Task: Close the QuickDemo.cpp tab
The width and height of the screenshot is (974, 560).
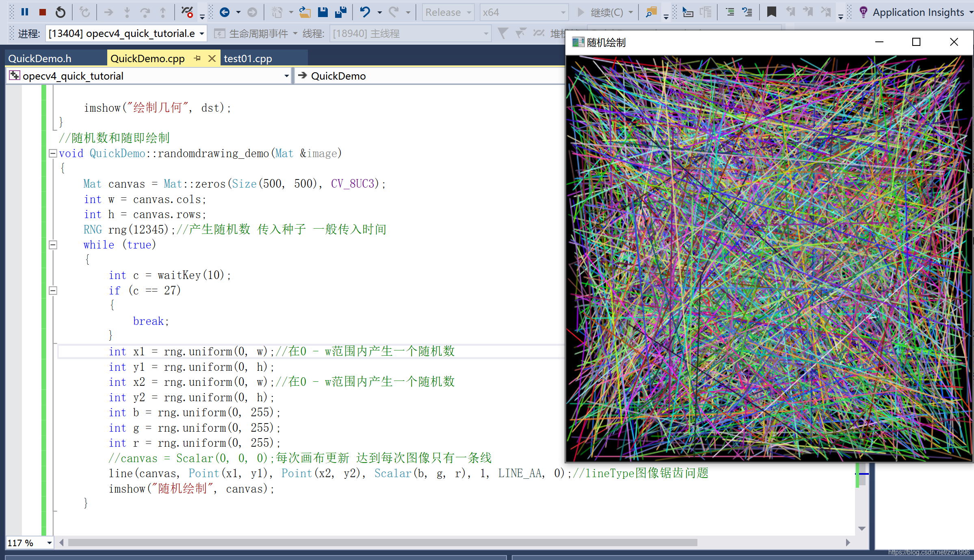Action: click(x=212, y=58)
